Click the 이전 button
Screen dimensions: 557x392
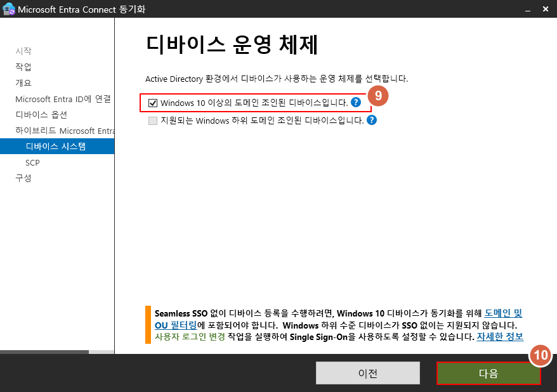coord(368,373)
